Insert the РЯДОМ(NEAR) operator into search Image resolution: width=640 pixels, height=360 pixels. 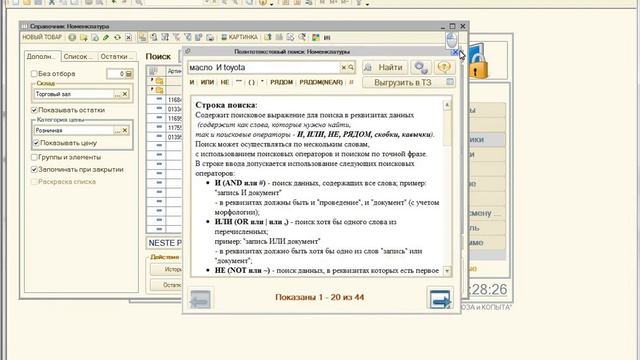(x=321, y=82)
